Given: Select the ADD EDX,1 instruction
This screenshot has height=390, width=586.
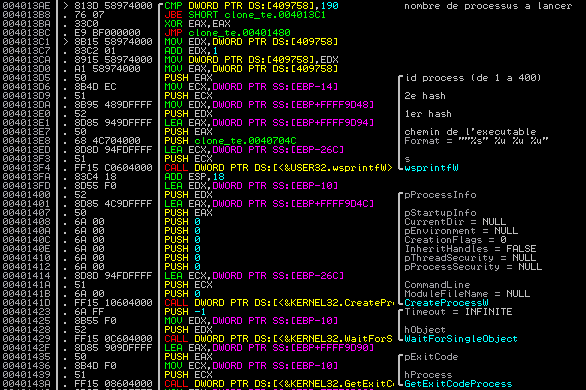Looking at the screenshot, I should coord(191,51).
